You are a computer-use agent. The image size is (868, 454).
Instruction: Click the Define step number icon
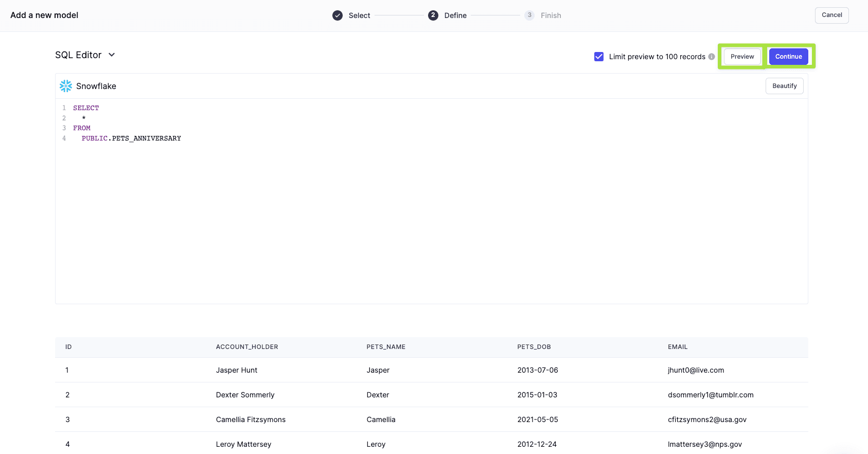[x=433, y=15]
